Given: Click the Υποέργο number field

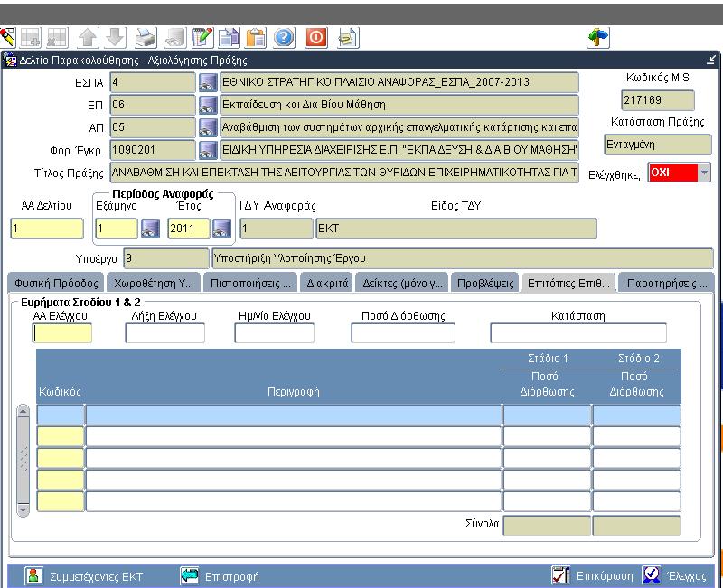Looking at the screenshot, I should point(166,258).
